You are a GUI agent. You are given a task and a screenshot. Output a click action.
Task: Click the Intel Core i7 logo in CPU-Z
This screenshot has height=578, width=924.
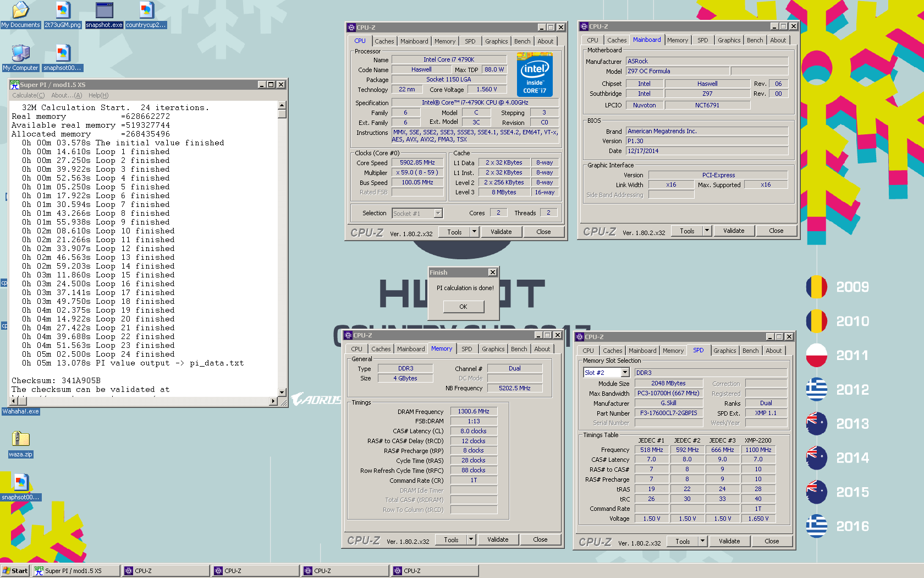(x=535, y=75)
